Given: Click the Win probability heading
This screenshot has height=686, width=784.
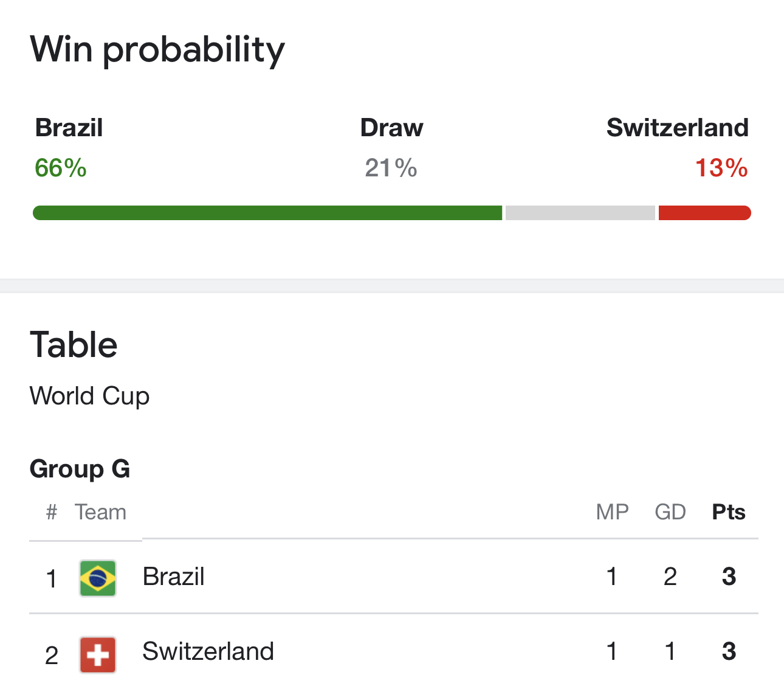Looking at the screenshot, I should tap(157, 50).
